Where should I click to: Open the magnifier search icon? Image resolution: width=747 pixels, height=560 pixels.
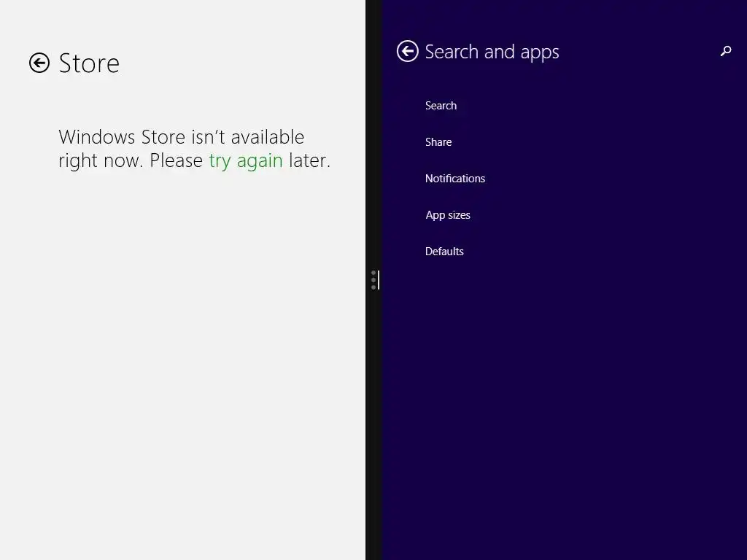coord(725,51)
